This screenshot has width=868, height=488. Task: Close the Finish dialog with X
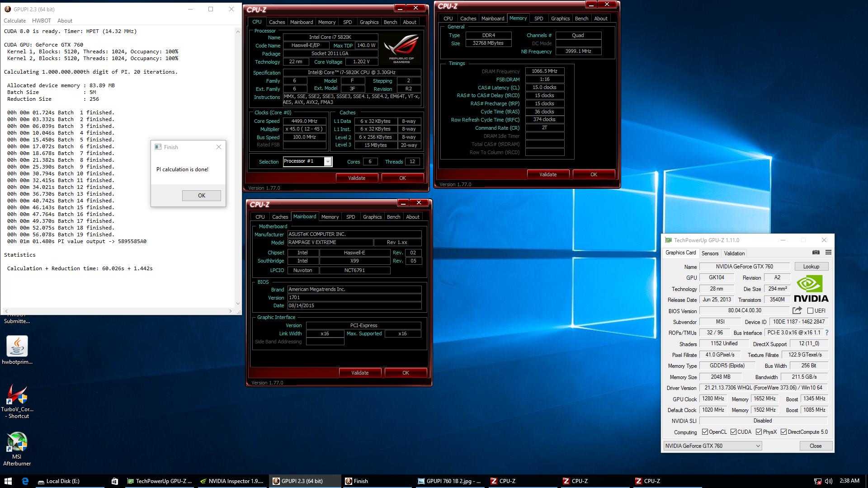tap(219, 147)
